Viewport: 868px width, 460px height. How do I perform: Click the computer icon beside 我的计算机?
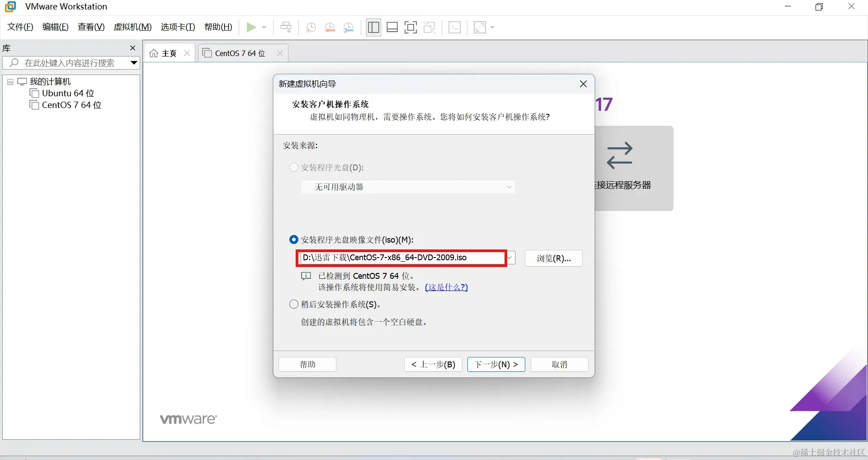[x=22, y=82]
